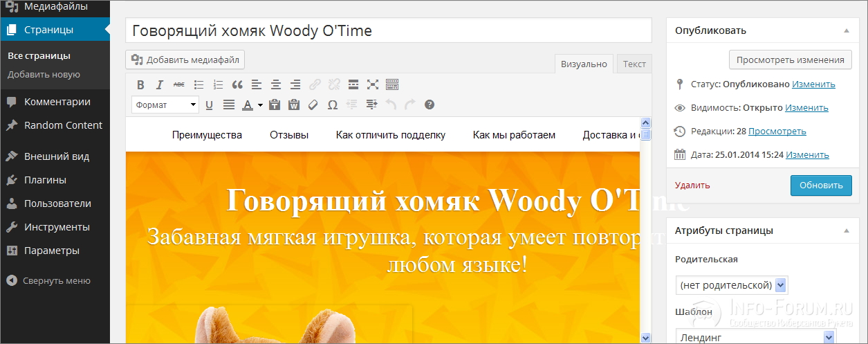Toggle bold formatting
Screen dimensions: 868x344
pyautogui.click(x=140, y=84)
